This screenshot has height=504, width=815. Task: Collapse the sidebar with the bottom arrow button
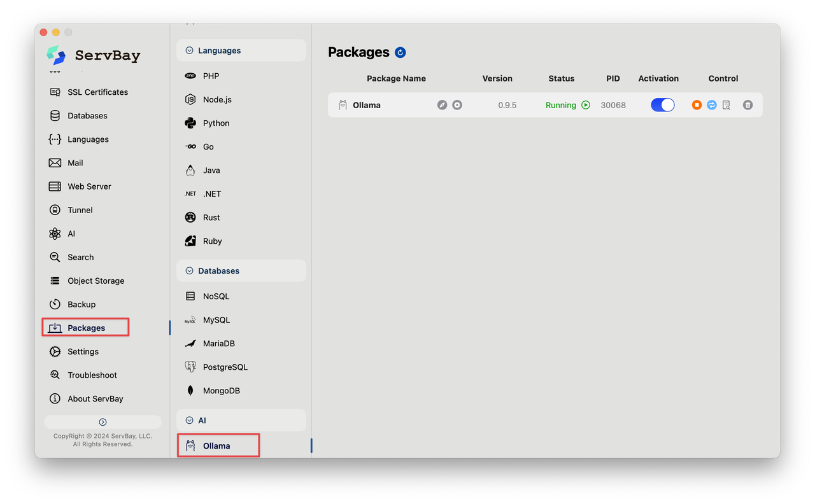pyautogui.click(x=103, y=422)
